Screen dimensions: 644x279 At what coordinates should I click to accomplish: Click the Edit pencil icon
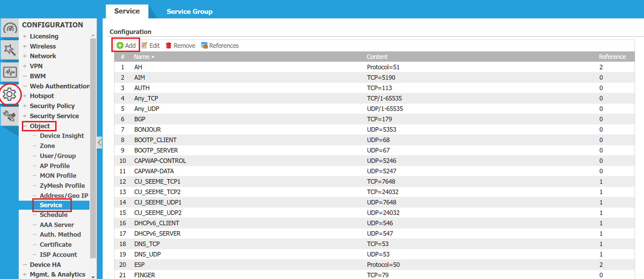click(x=145, y=45)
